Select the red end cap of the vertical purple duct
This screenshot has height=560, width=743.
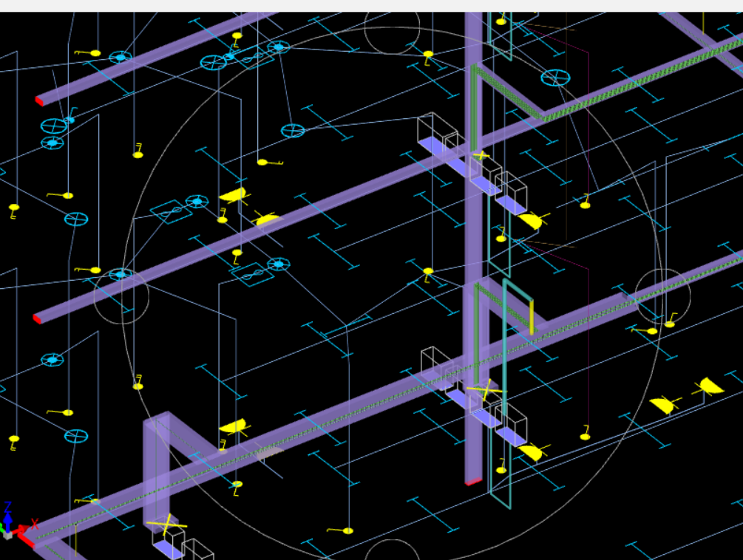click(473, 482)
